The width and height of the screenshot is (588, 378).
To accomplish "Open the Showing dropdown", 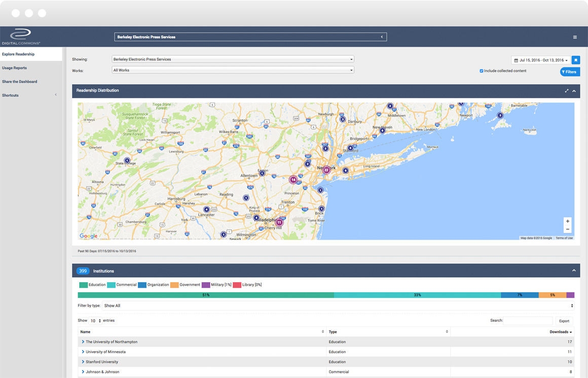I will click(x=233, y=59).
